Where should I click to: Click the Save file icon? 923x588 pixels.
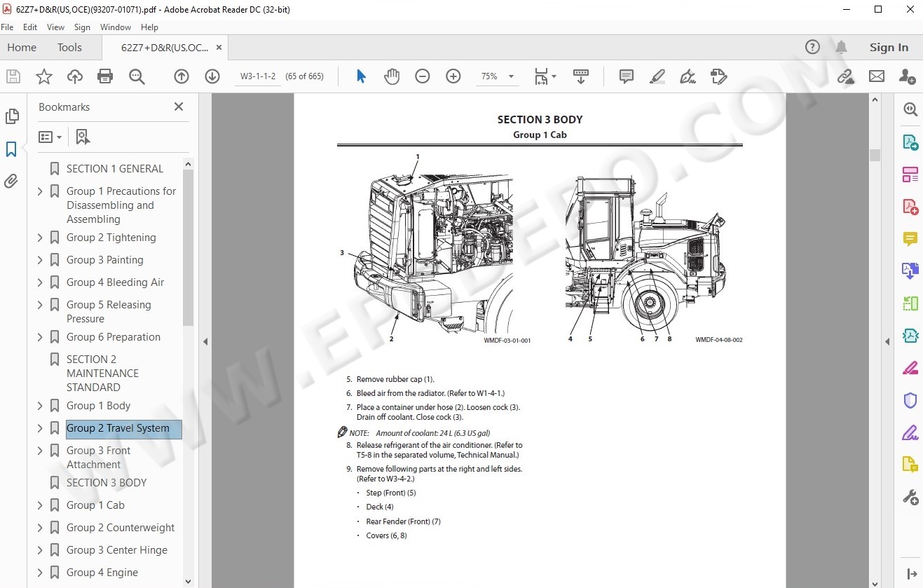[13, 76]
